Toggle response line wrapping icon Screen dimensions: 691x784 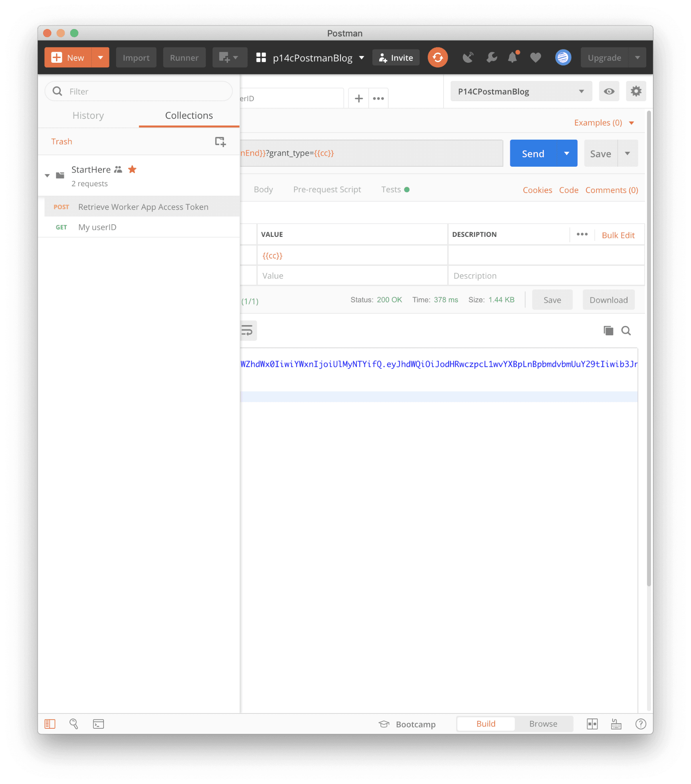247,331
